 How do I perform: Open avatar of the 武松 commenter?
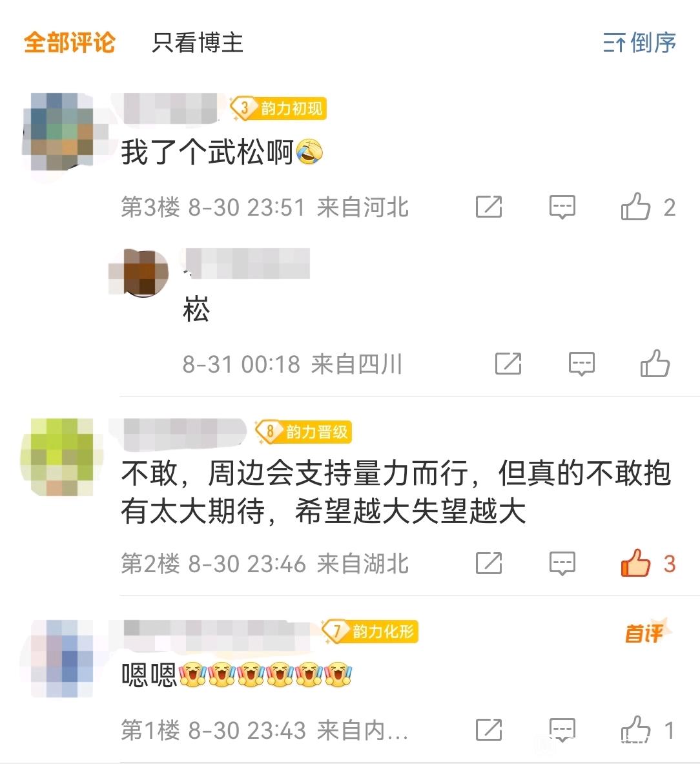(61, 132)
